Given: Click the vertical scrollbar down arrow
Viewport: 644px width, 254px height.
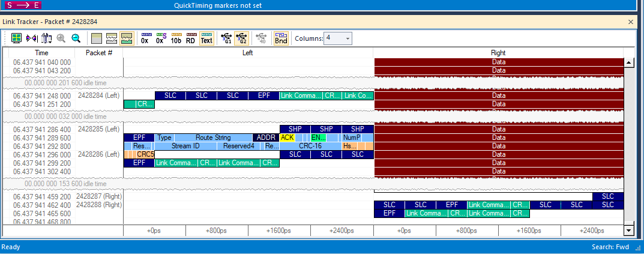Looking at the screenshot, I should click(628, 231).
